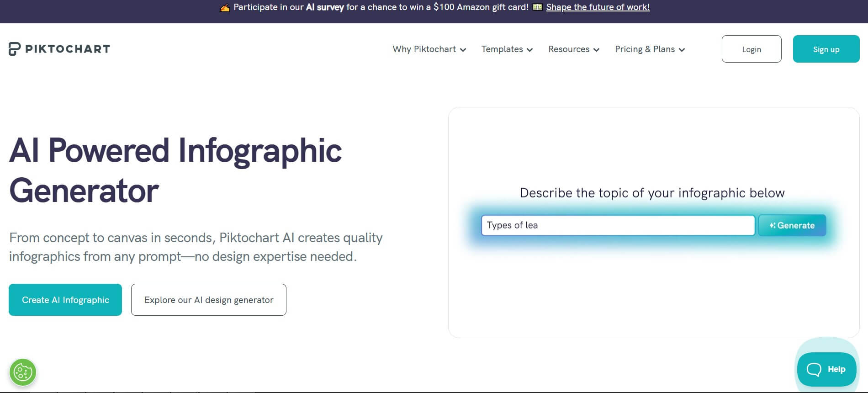Image resolution: width=868 pixels, height=393 pixels.
Task: Click Describe the topic of your infographic text
Action: (652, 193)
